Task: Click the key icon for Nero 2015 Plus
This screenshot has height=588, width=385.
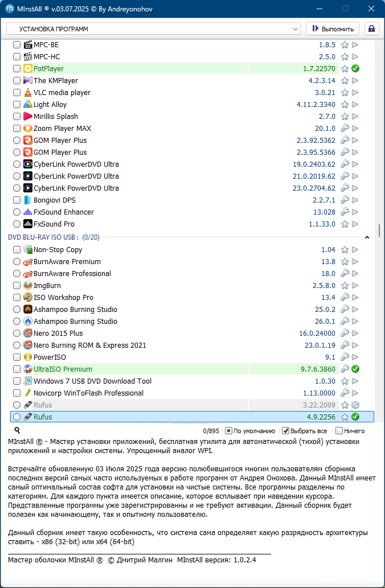Action: click(x=345, y=333)
